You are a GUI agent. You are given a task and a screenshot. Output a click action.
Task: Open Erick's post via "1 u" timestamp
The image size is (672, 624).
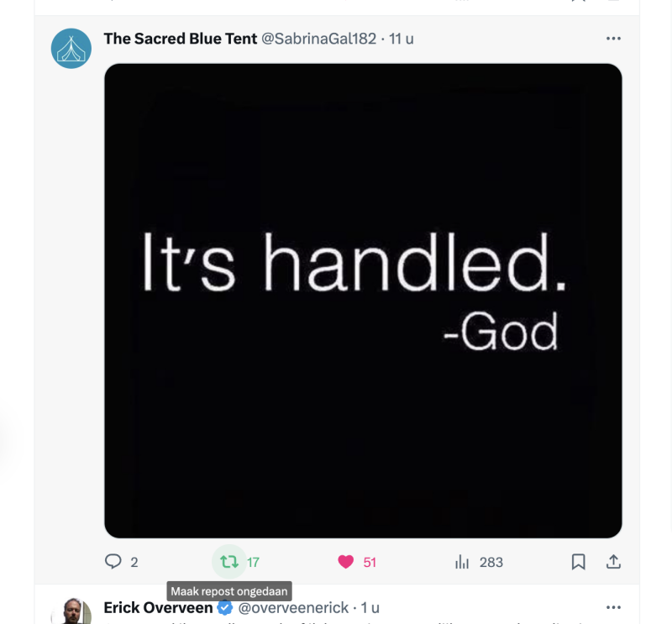370,607
